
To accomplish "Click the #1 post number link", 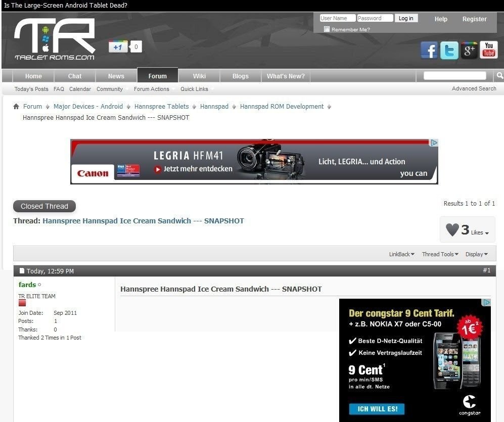I will pyautogui.click(x=487, y=270).
